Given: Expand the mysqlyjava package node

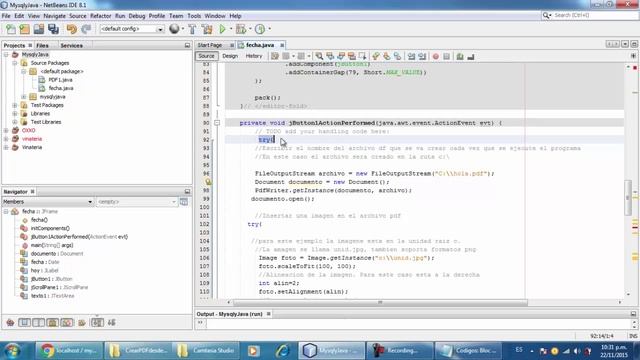Looking at the screenshot, I should (x=23, y=97).
